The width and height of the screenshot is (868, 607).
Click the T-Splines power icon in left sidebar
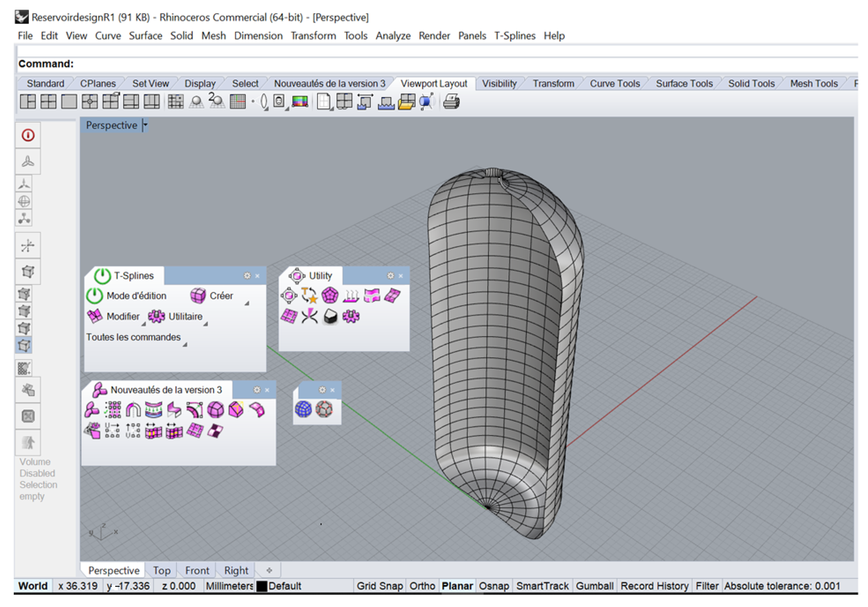28,135
